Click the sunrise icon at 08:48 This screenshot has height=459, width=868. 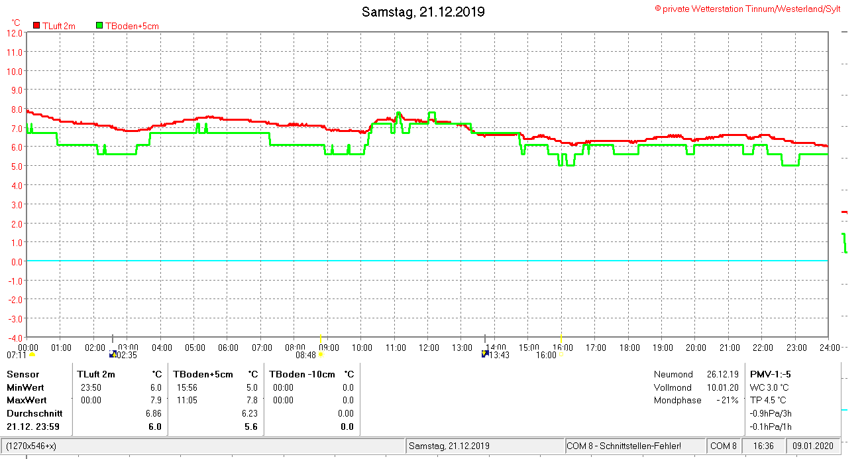321,355
